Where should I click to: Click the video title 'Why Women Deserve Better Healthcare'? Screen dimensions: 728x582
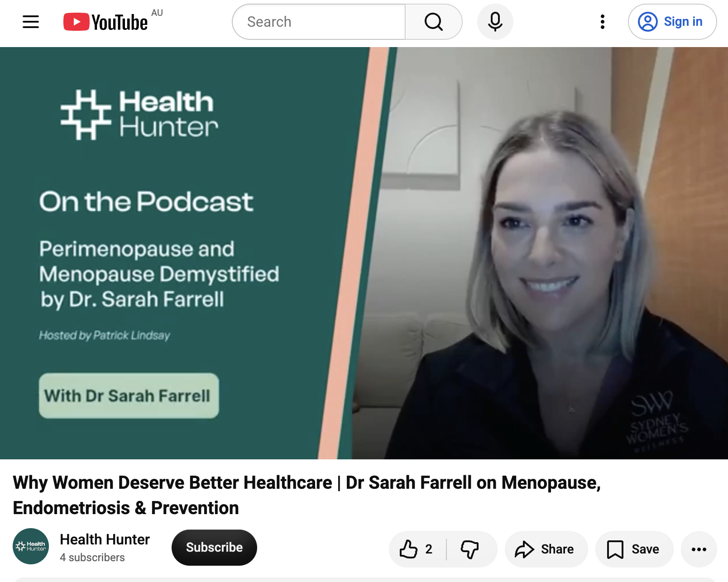click(x=307, y=495)
